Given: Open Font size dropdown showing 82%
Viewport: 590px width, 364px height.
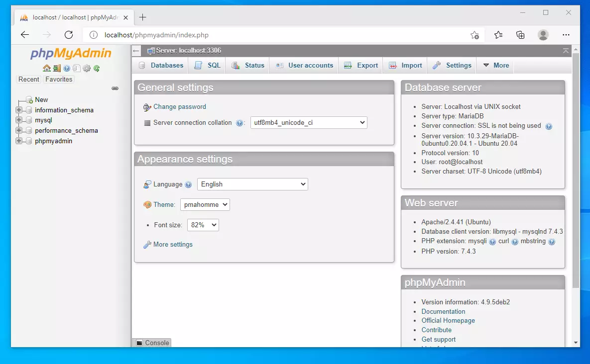Looking at the screenshot, I should [203, 225].
